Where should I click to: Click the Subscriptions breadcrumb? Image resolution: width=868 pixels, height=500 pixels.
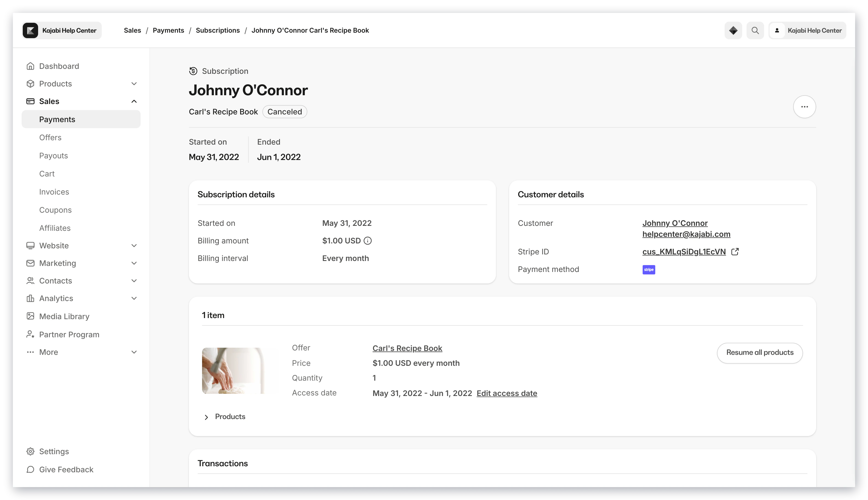tap(217, 30)
